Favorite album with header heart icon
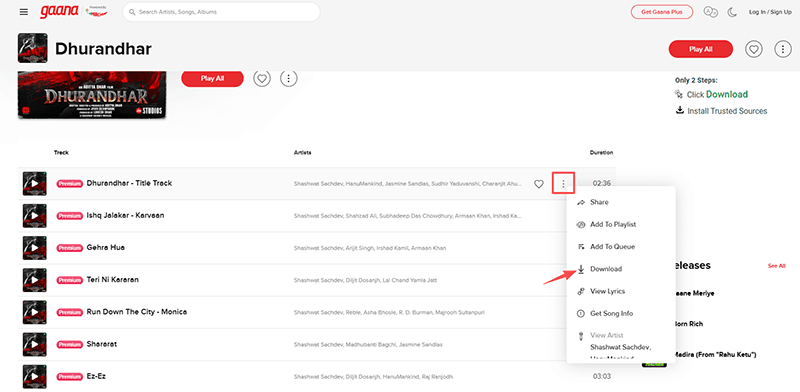Screen dimensions: 800x392 754,49
